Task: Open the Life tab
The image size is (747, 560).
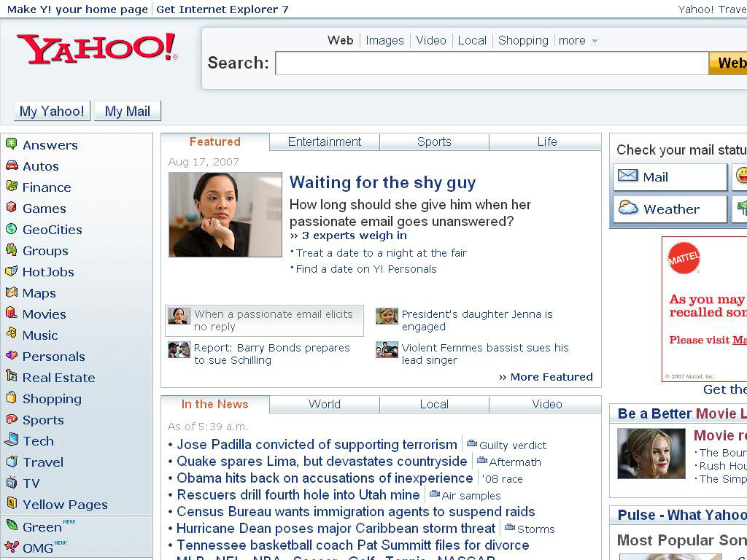Action: (546, 142)
